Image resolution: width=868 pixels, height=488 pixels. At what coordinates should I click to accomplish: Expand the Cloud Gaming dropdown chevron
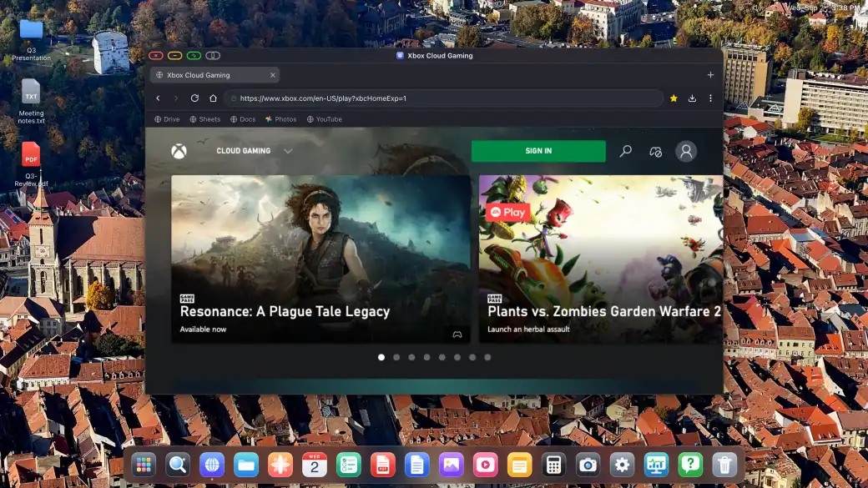point(288,151)
